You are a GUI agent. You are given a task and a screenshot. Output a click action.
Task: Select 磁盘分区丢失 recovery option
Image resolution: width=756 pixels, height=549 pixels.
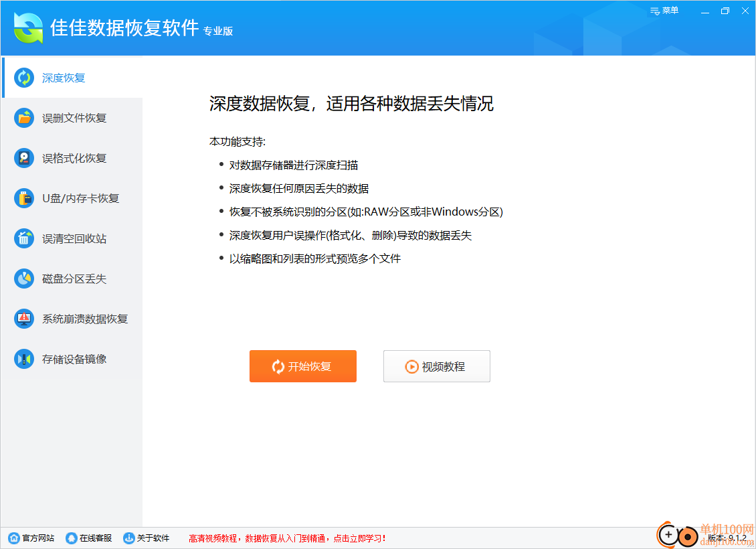tap(72, 279)
